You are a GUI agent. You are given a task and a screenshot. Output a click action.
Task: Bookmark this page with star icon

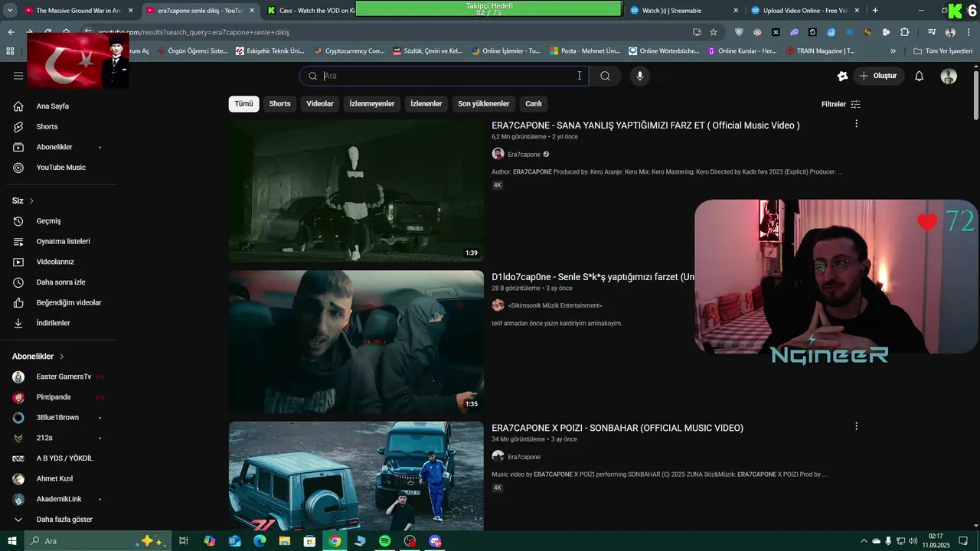click(714, 32)
